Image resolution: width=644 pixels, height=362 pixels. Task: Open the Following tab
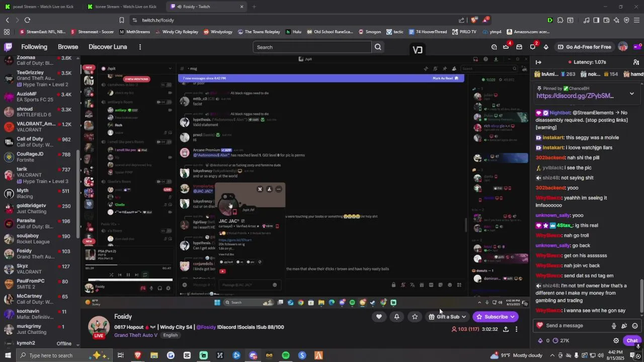tap(34, 47)
